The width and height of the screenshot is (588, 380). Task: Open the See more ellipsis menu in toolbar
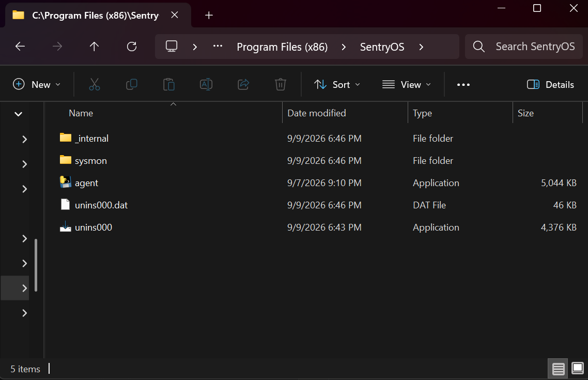click(463, 85)
